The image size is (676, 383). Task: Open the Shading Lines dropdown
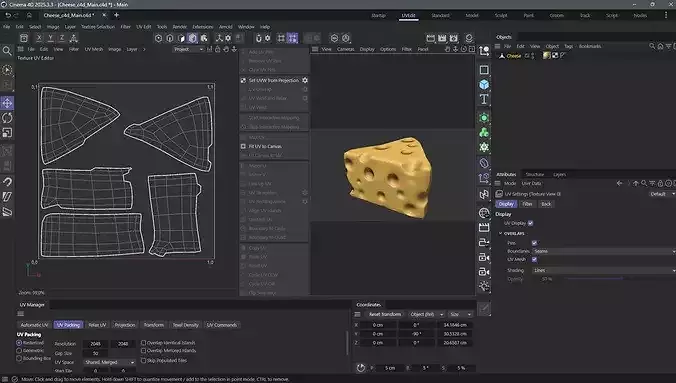(x=604, y=270)
